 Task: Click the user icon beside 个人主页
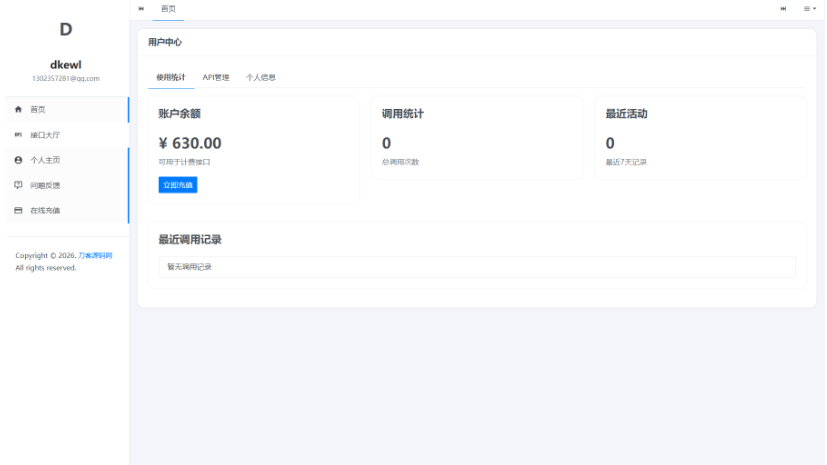(18, 160)
